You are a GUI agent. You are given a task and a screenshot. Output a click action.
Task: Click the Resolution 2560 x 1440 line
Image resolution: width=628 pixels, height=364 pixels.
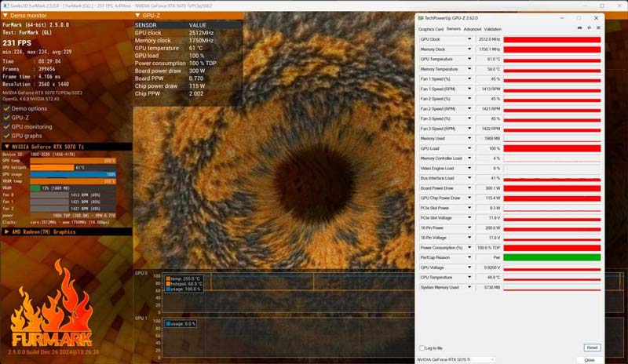click(x=35, y=84)
